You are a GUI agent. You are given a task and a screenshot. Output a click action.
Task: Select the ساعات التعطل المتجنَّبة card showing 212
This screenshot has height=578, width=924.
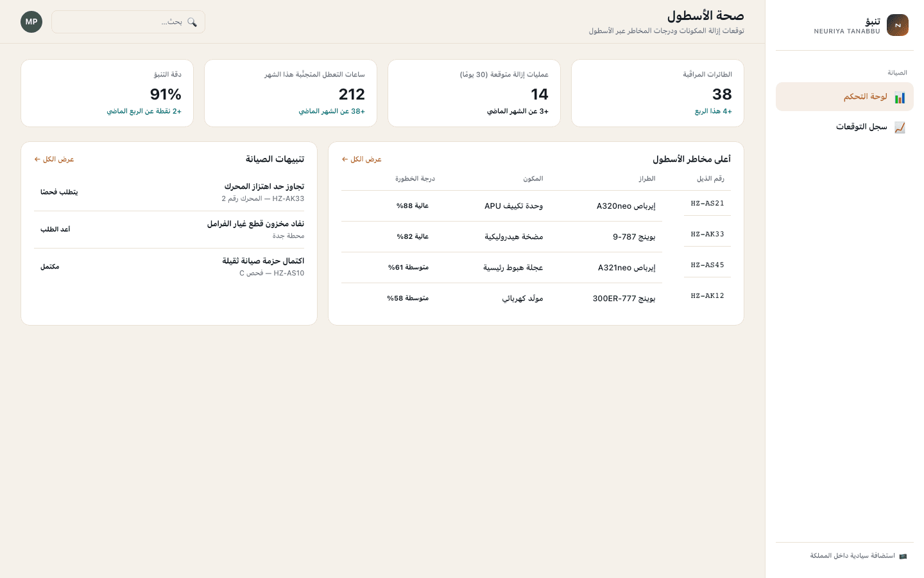[x=291, y=93]
